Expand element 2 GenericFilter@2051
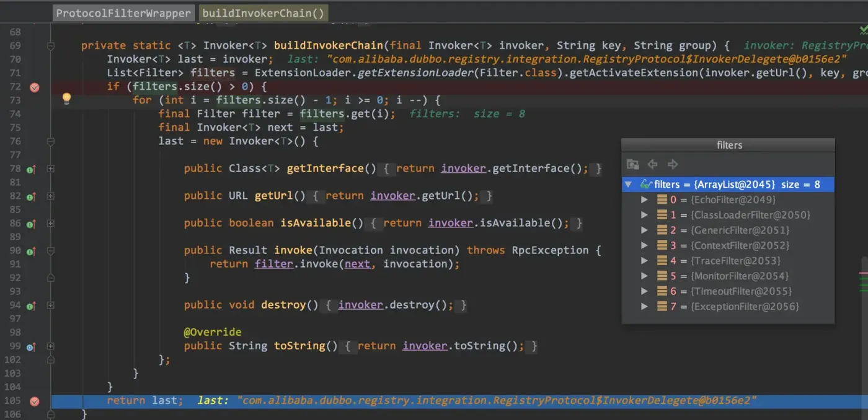This screenshot has width=868, height=420. (645, 230)
